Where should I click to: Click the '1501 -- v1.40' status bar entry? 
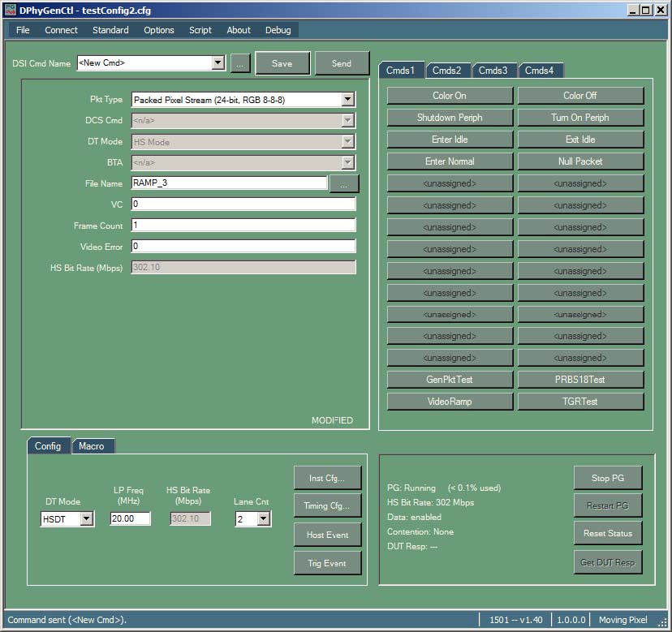tap(516, 620)
